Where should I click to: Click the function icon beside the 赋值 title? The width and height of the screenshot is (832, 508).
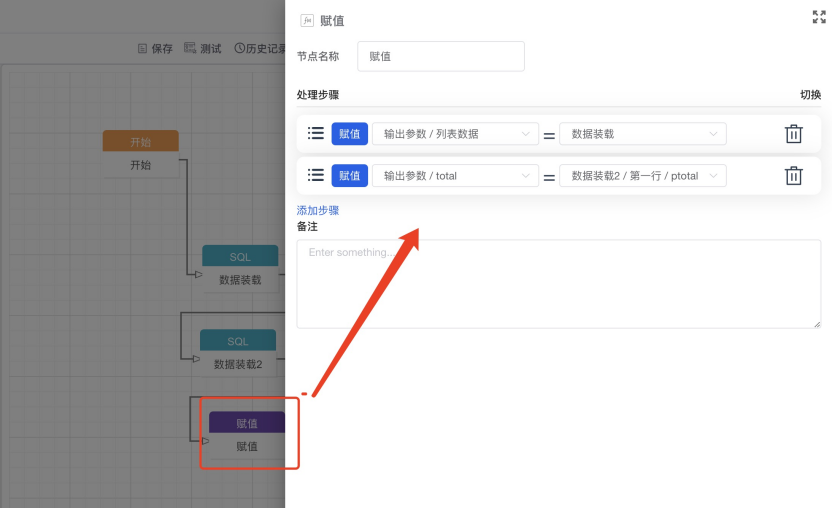pos(307,20)
